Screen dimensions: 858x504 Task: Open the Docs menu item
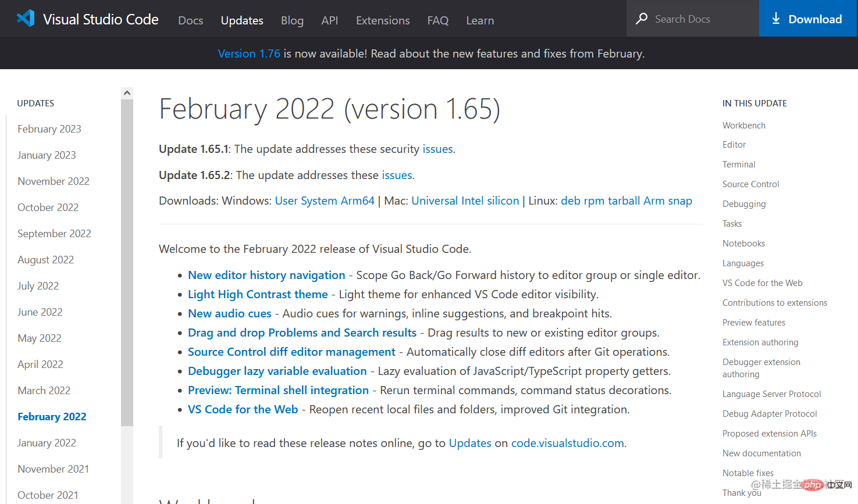tap(190, 20)
